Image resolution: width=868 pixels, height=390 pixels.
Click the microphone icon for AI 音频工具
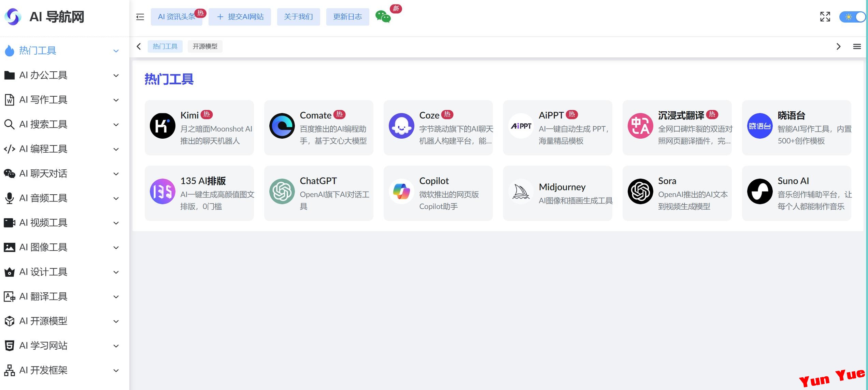10,198
